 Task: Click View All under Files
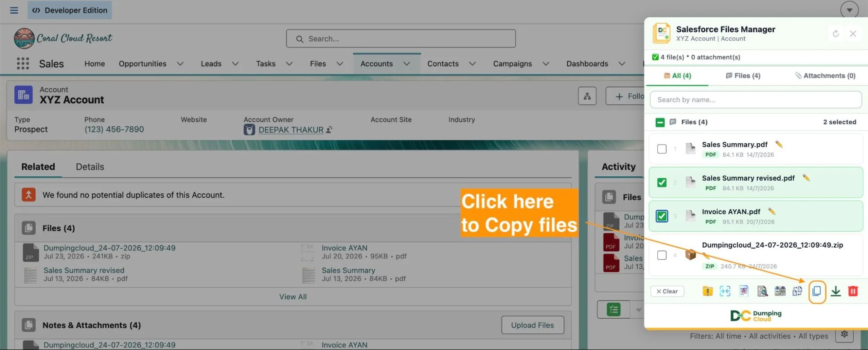click(x=293, y=297)
